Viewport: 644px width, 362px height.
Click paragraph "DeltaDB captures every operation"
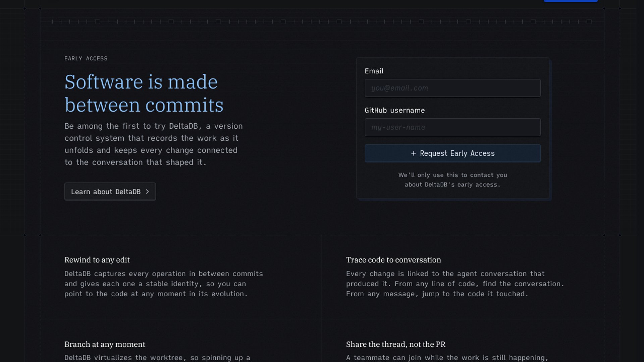point(164,284)
